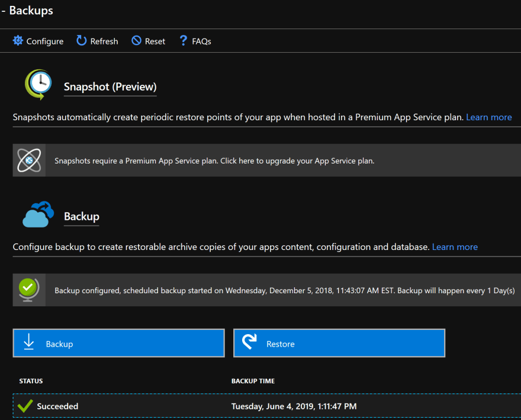Image resolution: width=521 pixels, height=420 pixels.
Task: Sort by the STATUS column header
Action: point(31,381)
